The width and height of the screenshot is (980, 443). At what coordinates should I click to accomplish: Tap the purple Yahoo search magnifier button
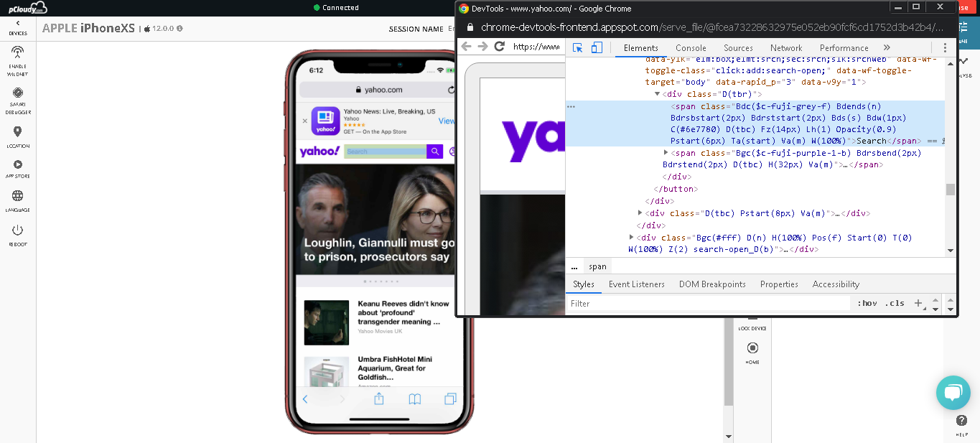(434, 151)
